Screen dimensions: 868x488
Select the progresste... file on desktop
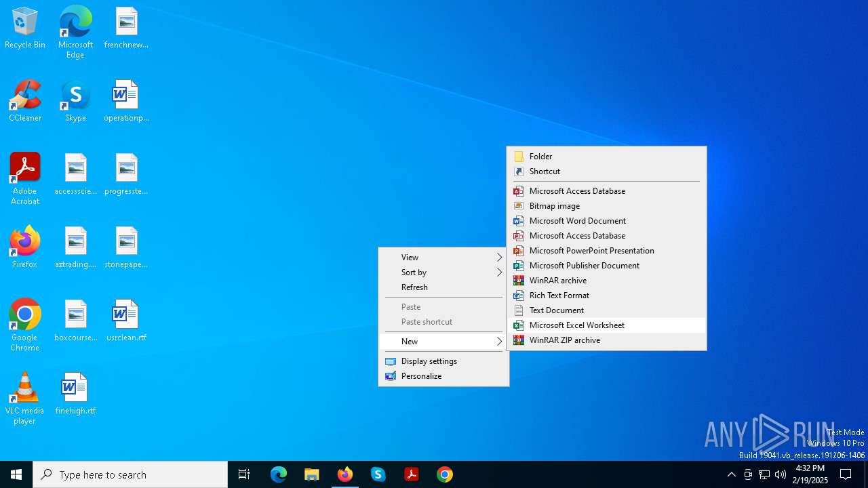[x=126, y=175]
